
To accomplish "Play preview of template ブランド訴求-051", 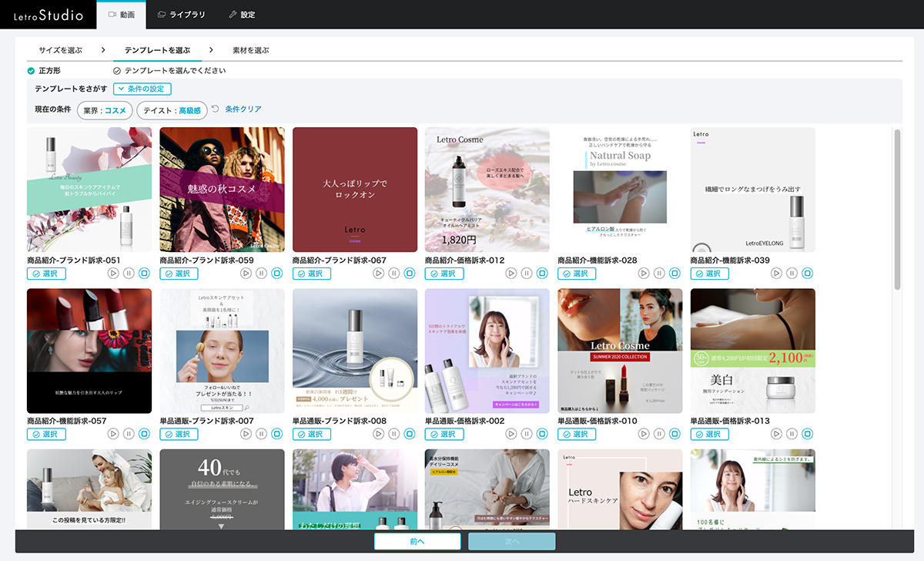I will coord(113,274).
